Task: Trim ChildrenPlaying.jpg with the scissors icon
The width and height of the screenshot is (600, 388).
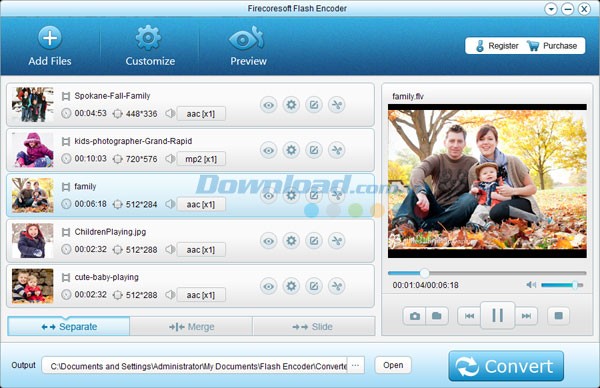Action: click(337, 241)
